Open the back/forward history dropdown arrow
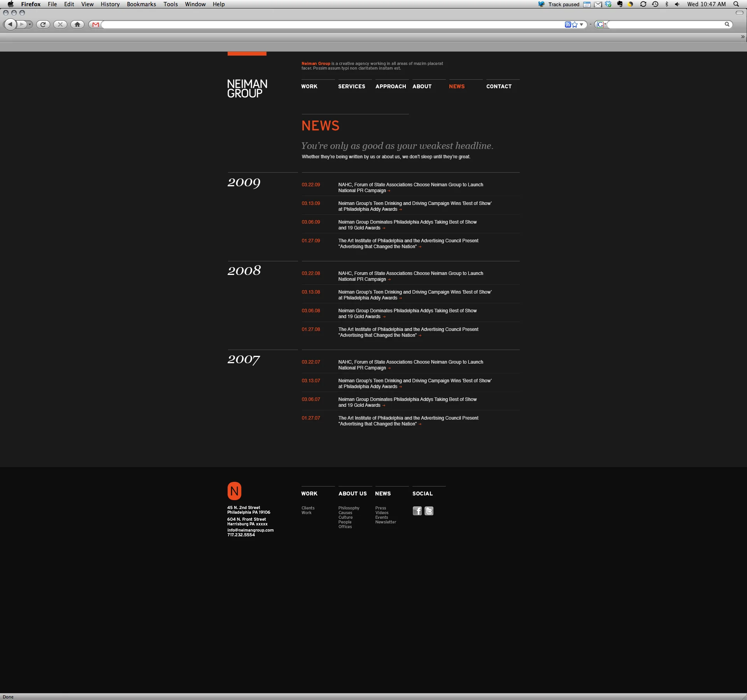This screenshot has width=747, height=700. tap(30, 24)
